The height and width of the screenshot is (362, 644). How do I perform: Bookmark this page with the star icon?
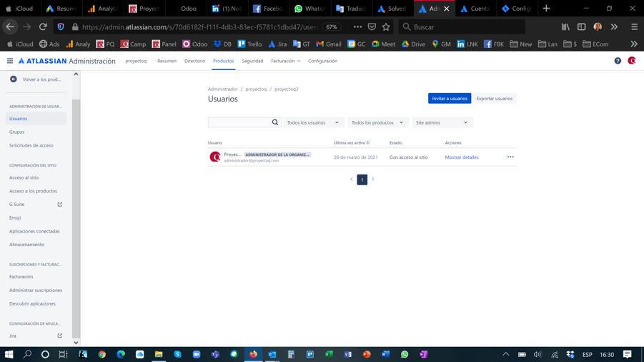386,27
